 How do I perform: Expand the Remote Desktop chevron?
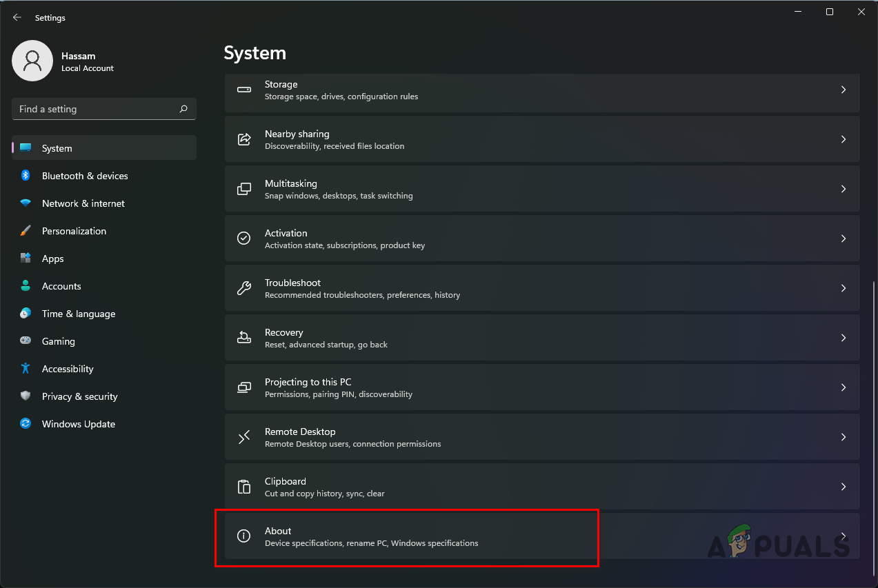(843, 436)
